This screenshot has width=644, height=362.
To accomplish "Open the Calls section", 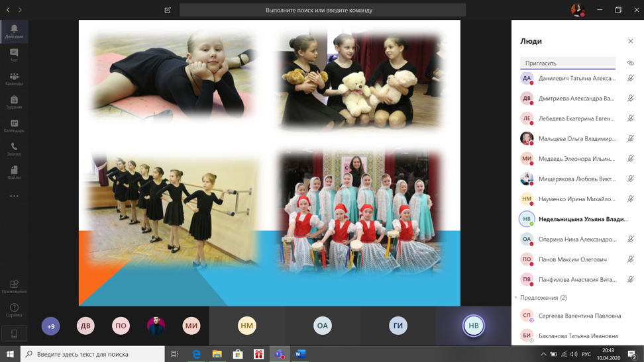I will (x=14, y=149).
